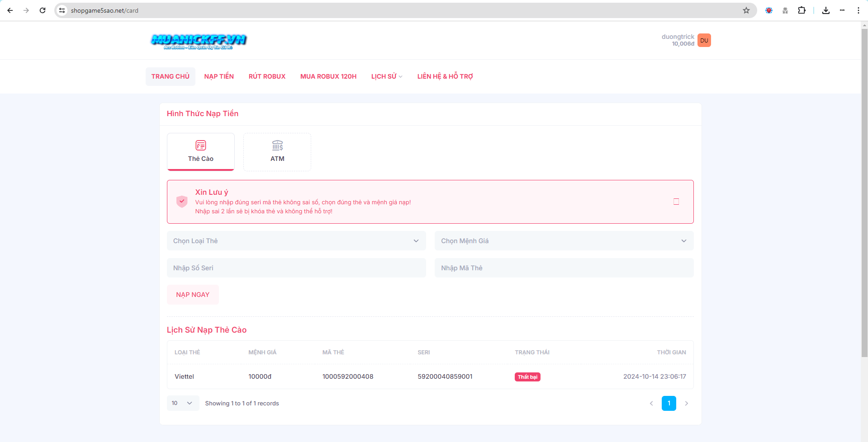Select the Thẻ Cào payment method
868x442 pixels.
coord(201,151)
